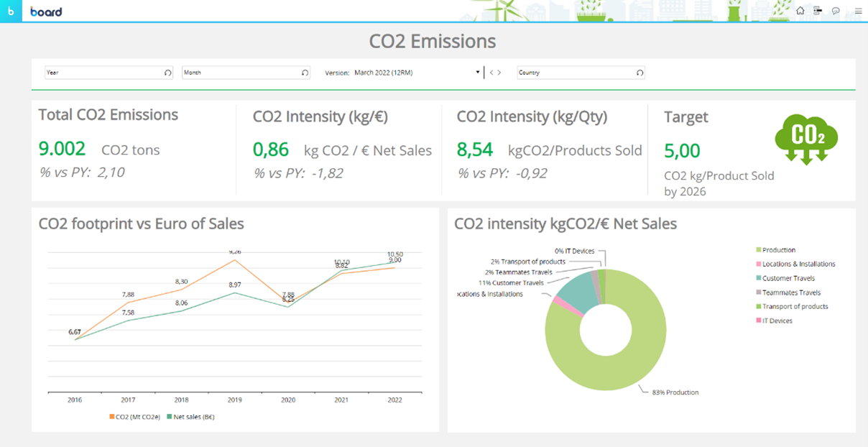868x447 pixels.
Task: Open the hamburger main menu
Action: click(x=858, y=11)
